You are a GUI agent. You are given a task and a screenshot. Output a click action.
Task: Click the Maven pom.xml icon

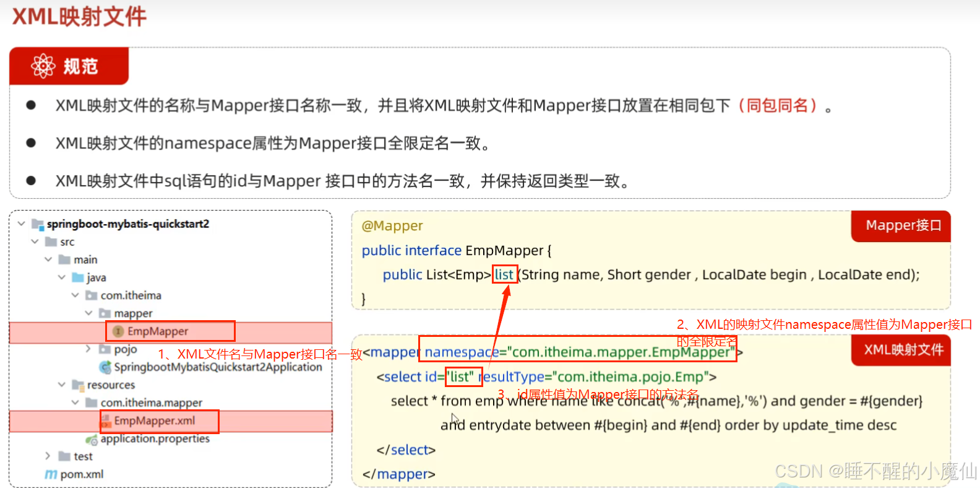(51, 474)
